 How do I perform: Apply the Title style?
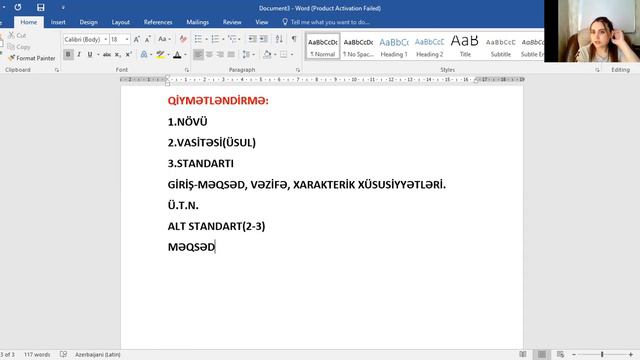[x=465, y=47]
